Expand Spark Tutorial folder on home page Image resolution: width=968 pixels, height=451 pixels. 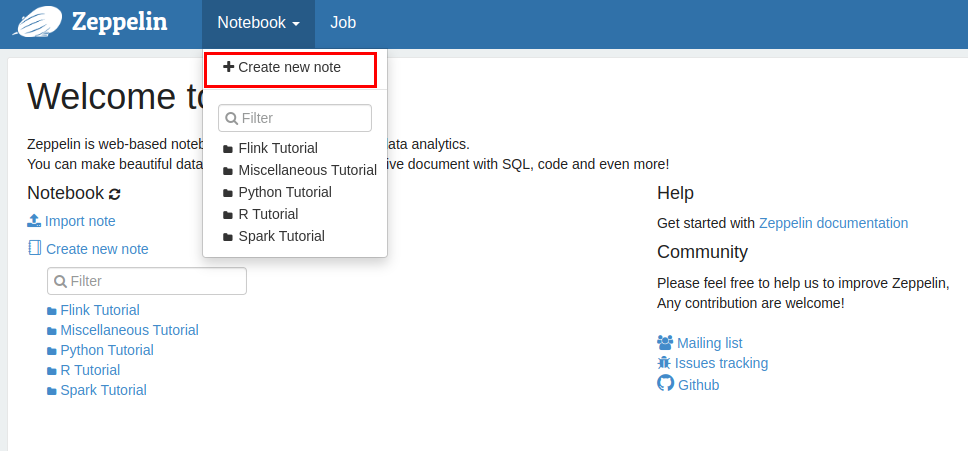(x=104, y=390)
